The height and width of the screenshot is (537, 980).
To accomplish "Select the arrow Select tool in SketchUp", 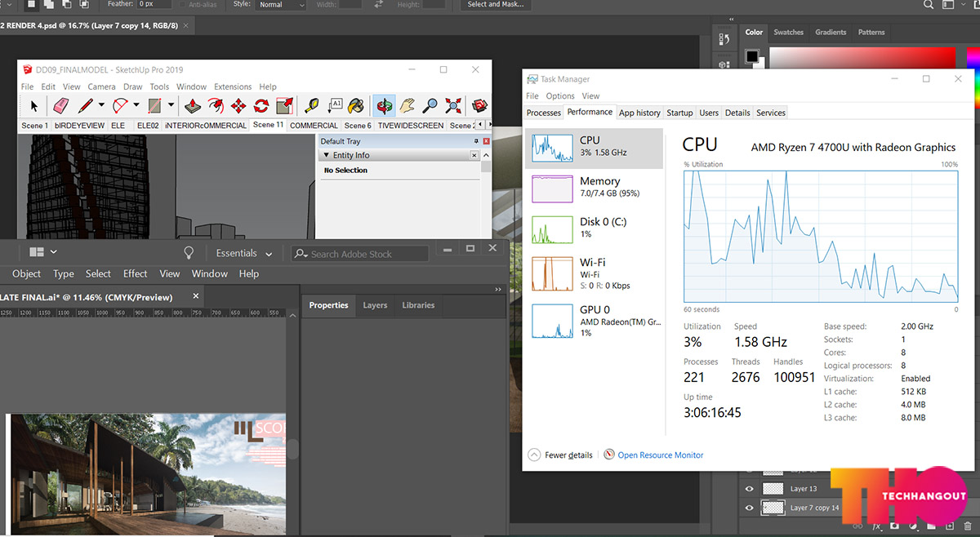I will click(33, 105).
